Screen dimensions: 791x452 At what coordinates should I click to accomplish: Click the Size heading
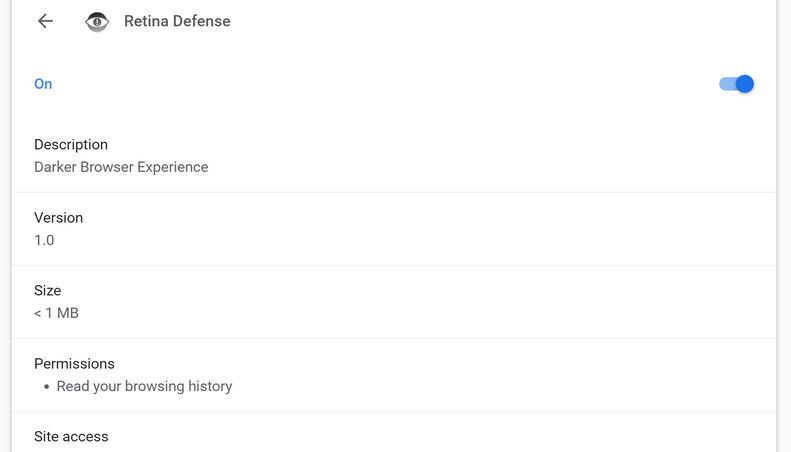[47, 291]
